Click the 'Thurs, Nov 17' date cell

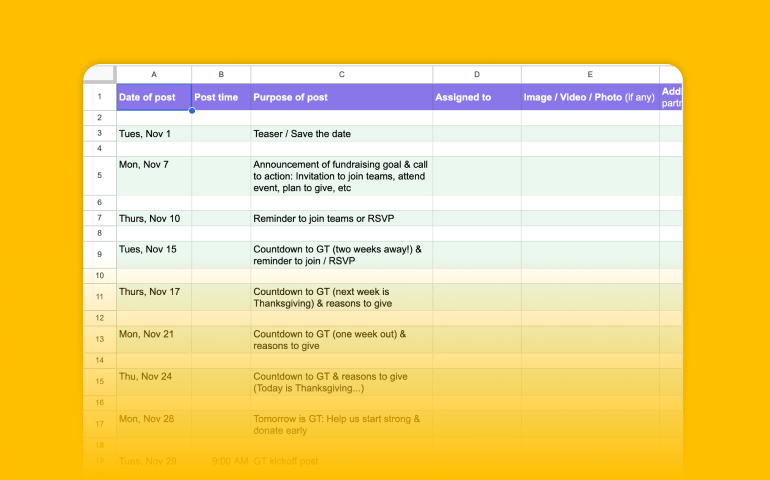[154, 297]
